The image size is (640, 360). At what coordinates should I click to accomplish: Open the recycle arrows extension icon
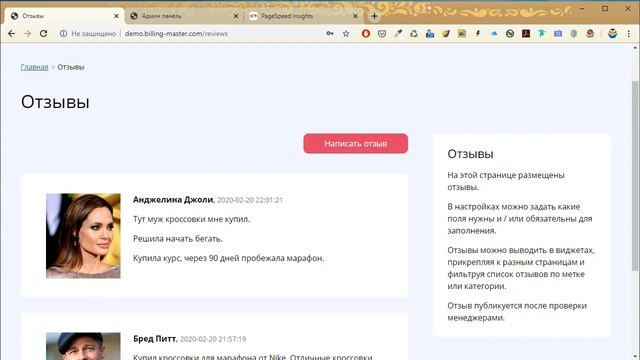414,33
